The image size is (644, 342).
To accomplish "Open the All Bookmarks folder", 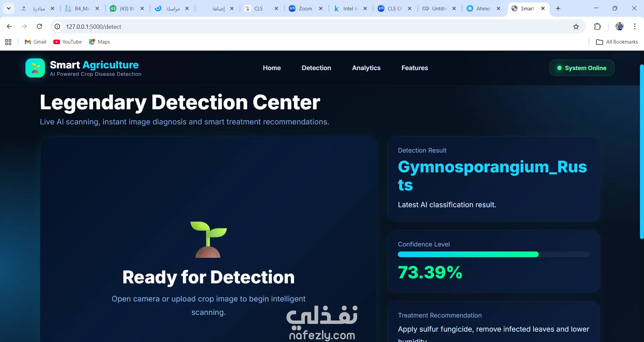I will [617, 42].
